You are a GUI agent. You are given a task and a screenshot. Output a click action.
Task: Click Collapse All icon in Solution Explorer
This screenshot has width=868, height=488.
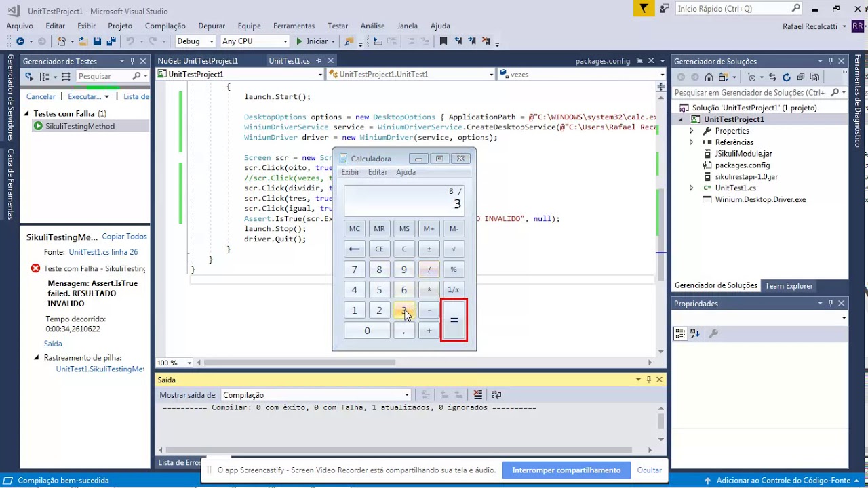click(801, 77)
